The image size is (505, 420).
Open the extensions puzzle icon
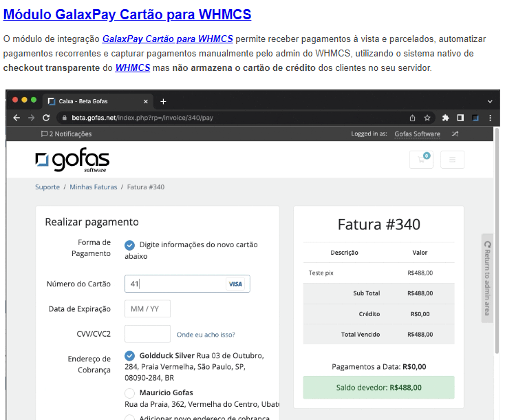pyautogui.click(x=445, y=118)
